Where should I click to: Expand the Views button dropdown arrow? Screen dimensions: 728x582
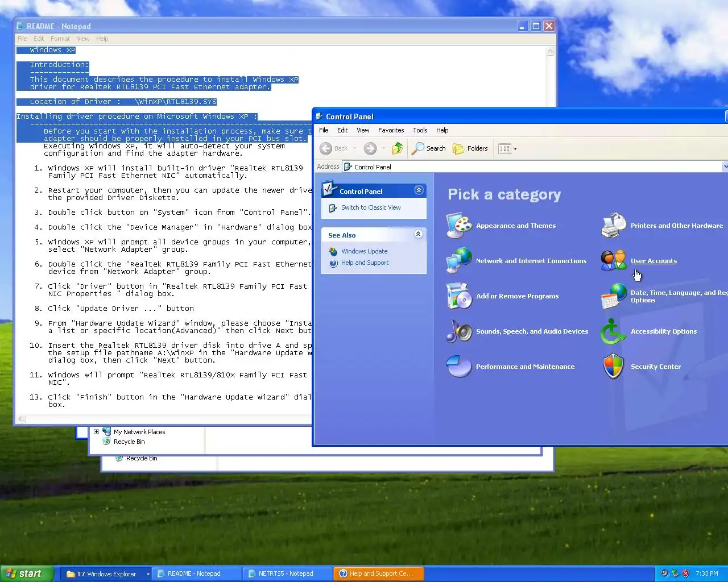point(515,149)
